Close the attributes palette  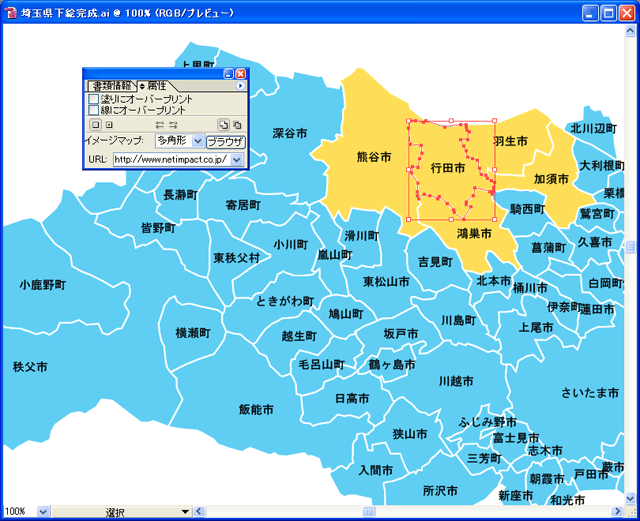pyautogui.click(x=241, y=74)
